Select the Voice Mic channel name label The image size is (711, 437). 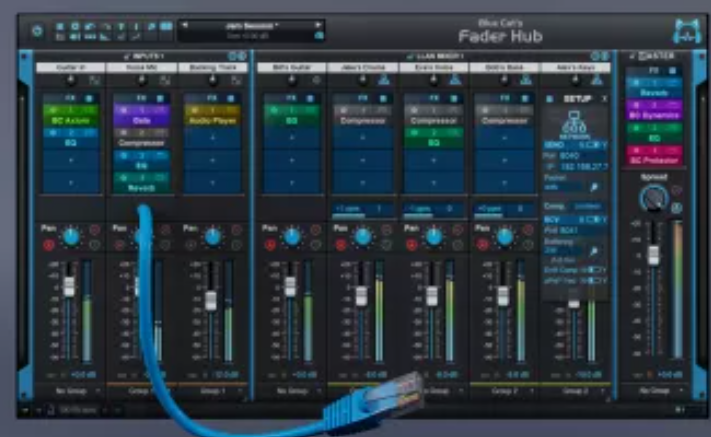click(x=142, y=68)
